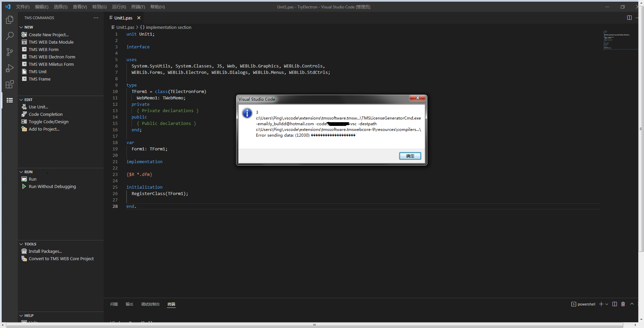
Task: Click the TMS WEB Data Module icon
Action: click(24, 42)
